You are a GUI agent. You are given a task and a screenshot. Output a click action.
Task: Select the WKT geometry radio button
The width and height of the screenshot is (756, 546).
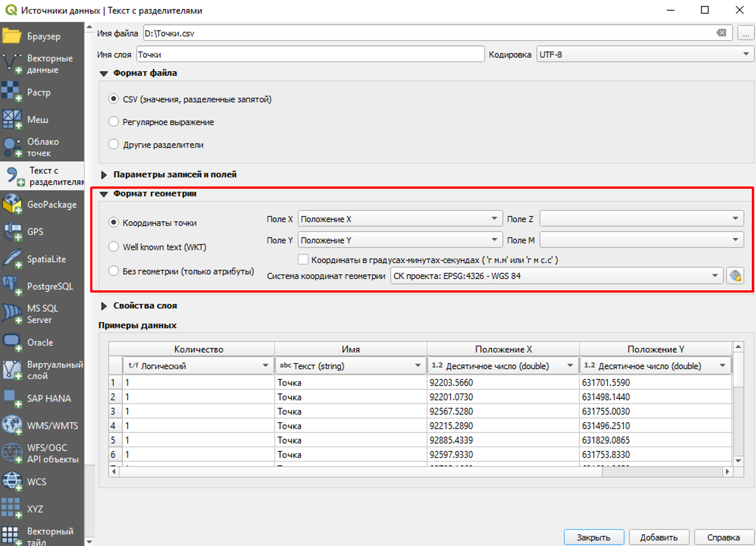[114, 247]
